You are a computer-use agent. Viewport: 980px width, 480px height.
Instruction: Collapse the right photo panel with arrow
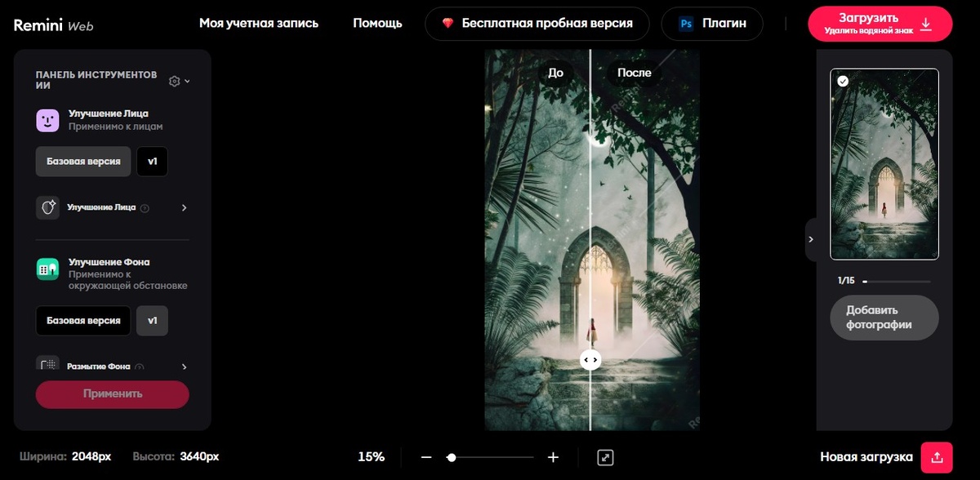811,239
